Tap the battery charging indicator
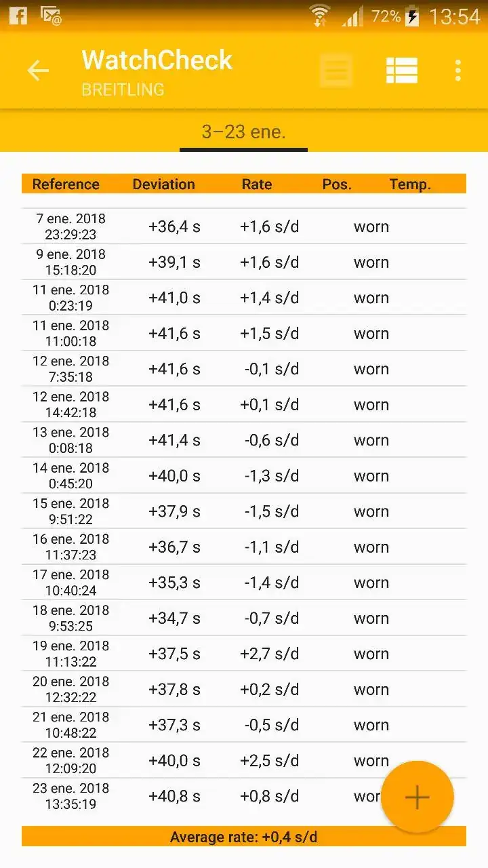 tap(412, 16)
